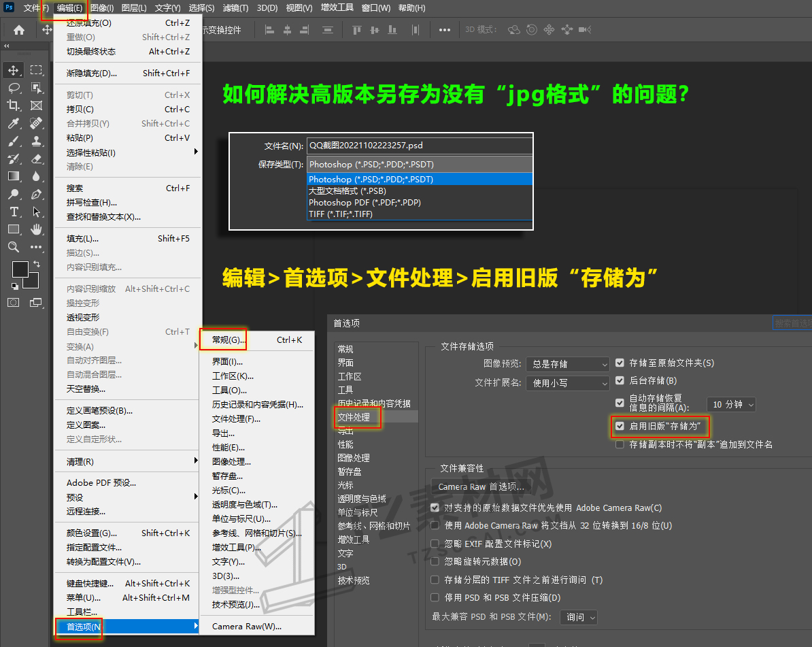Select the Dodge tool

pos(14,194)
